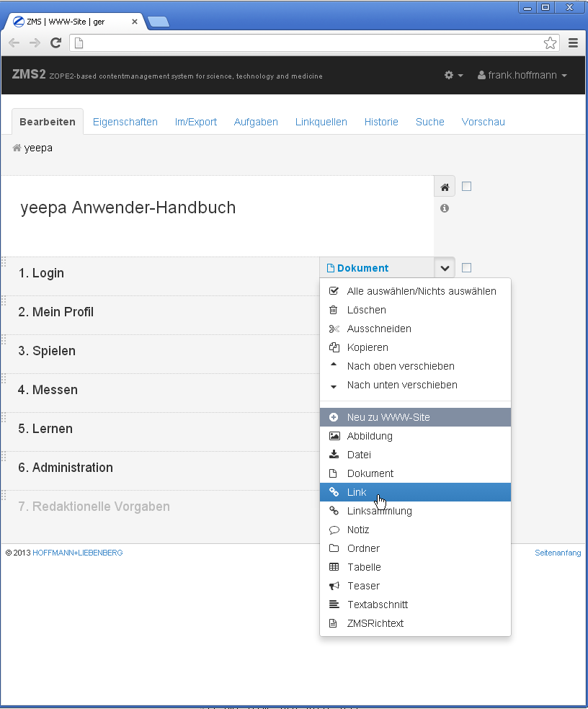The height and width of the screenshot is (709, 588).
Task: Insert a new Textabschnitt
Action: tap(415, 605)
